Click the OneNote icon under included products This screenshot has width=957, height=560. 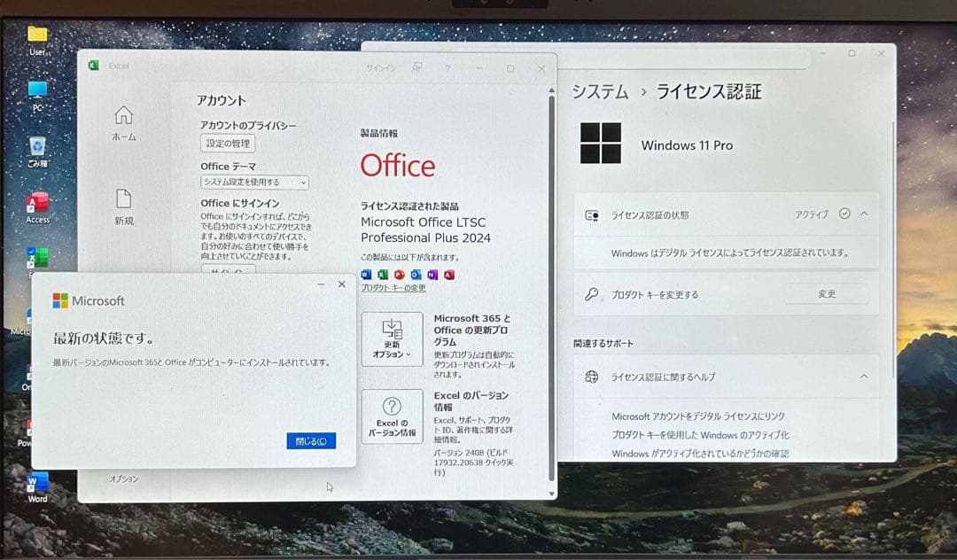tap(432, 275)
